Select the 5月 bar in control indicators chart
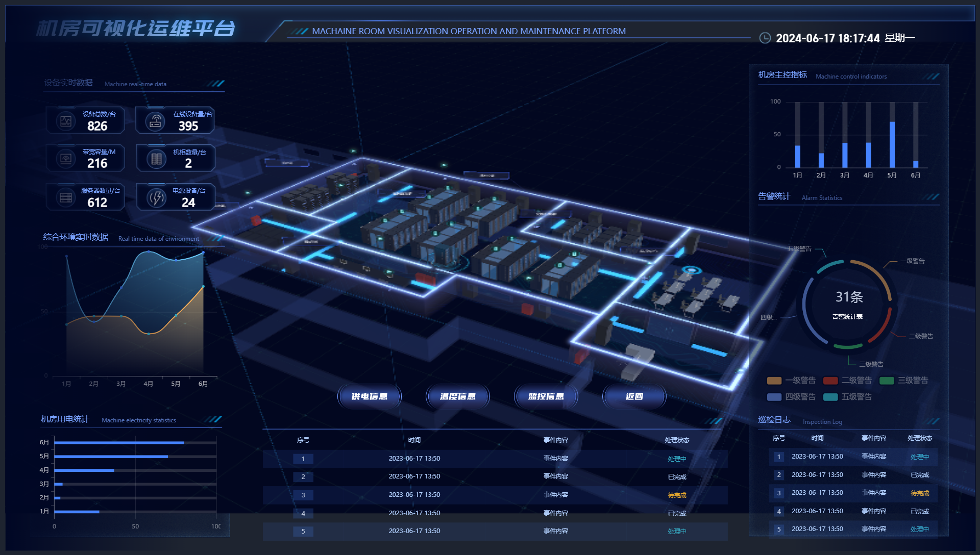Image resolution: width=980 pixels, height=555 pixels. [892, 144]
